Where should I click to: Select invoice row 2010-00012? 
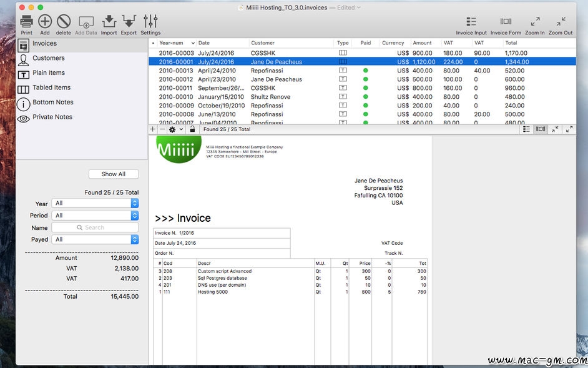pos(362,79)
